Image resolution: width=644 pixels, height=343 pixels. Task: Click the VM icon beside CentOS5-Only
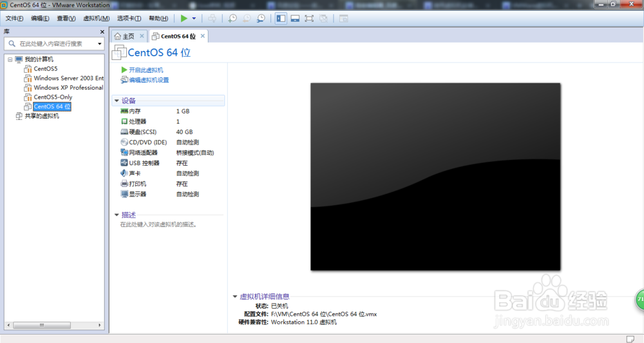pos(28,97)
